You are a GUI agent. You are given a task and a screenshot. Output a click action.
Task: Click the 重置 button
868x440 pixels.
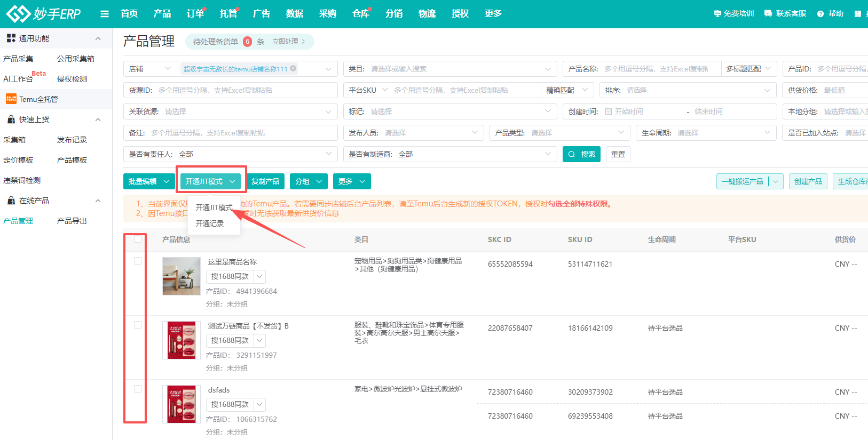[618, 154]
